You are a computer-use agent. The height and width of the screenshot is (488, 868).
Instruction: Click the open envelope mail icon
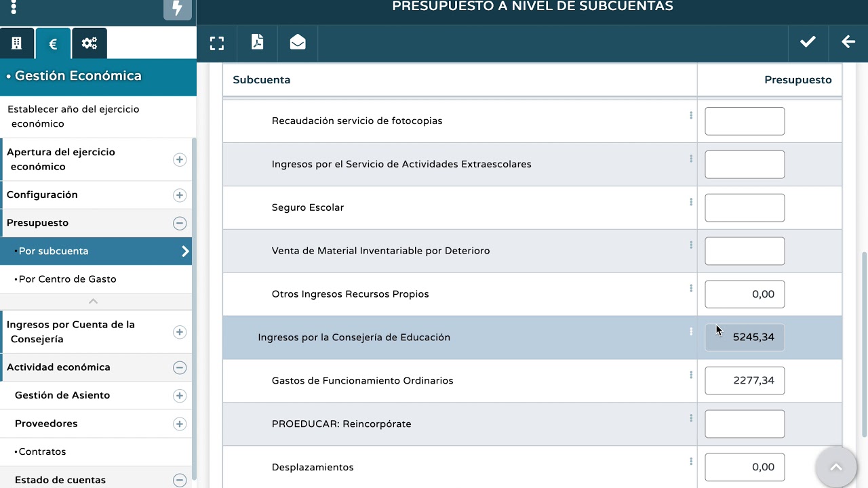(x=298, y=43)
